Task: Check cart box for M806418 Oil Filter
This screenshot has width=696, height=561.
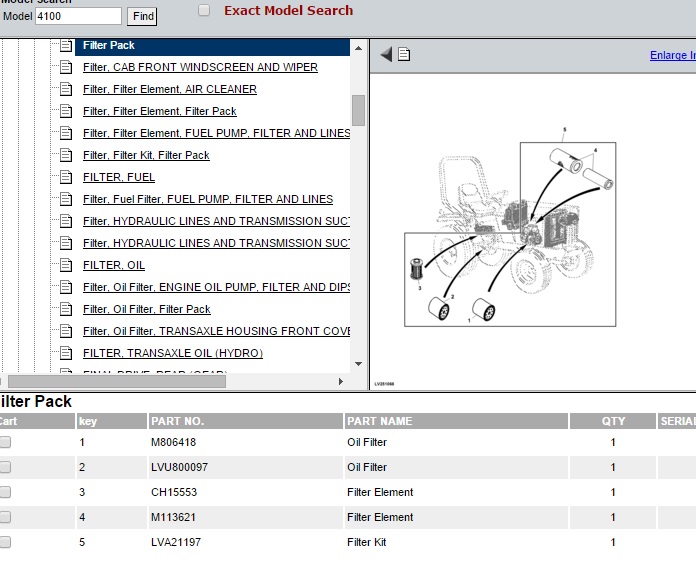Action: [x=5, y=442]
